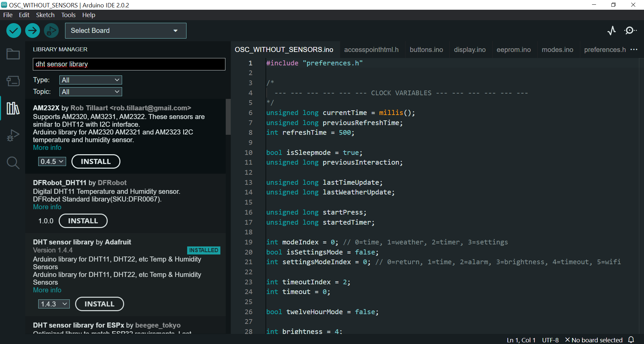This screenshot has height=344, width=644.
Task: Install the DFRobot_DHT11 library
Action: [x=83, y=221]
